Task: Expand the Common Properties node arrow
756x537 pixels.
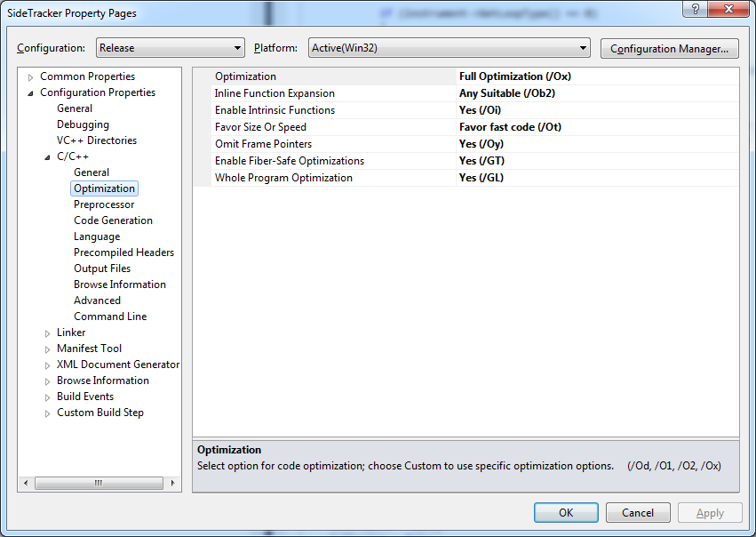Action: click(x=30, y=77)
